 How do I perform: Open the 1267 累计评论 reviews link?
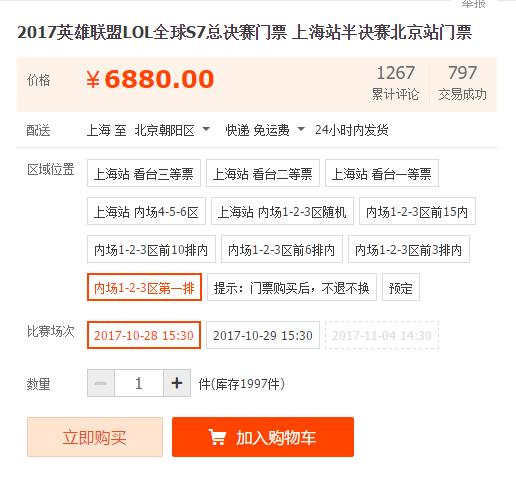pyautogui.click(x=395, y=83)
